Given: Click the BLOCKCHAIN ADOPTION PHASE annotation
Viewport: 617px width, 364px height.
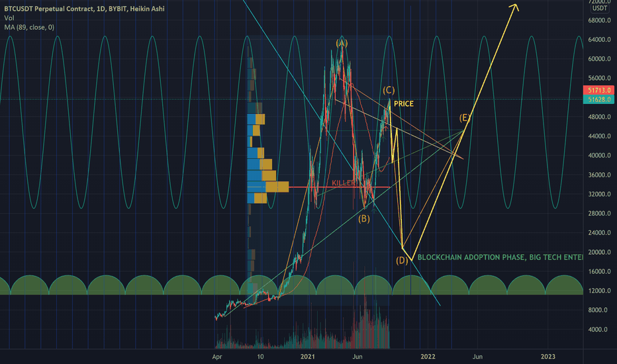Looking at the screenshot, I should [x=500, y=257].
